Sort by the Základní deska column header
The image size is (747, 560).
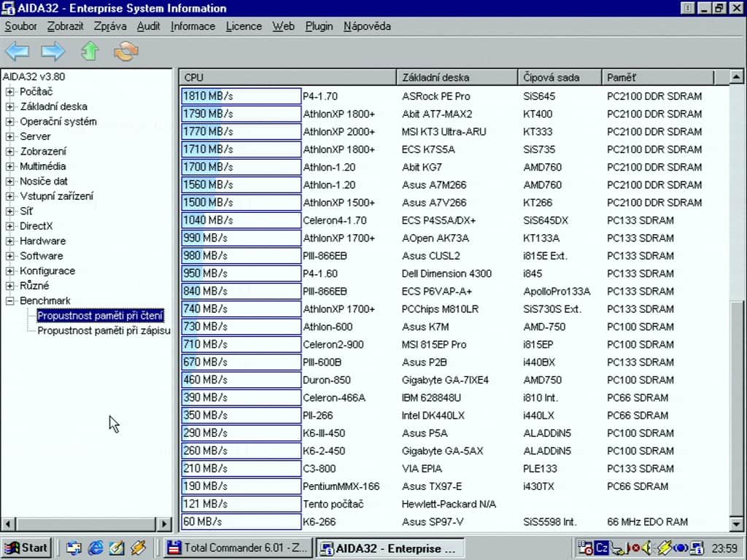point(457,77)
